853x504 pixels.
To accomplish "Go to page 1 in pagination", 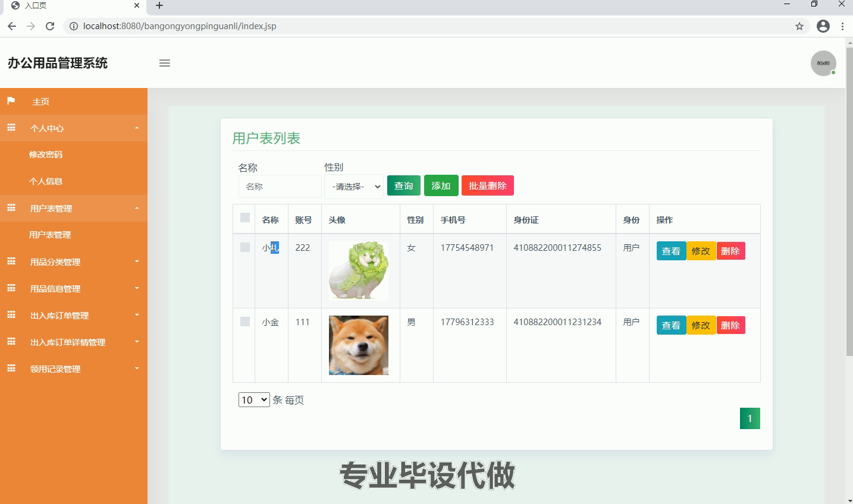I will click(749, 418).
